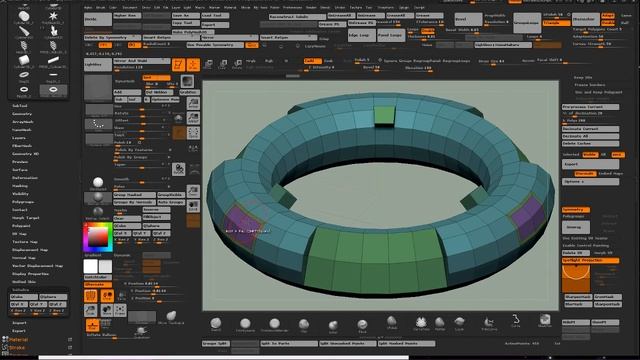Toggle the orange Spotlight Projection button
Image resolution: width=640 pixels, height=360 pixels.
tap(591, 260)
